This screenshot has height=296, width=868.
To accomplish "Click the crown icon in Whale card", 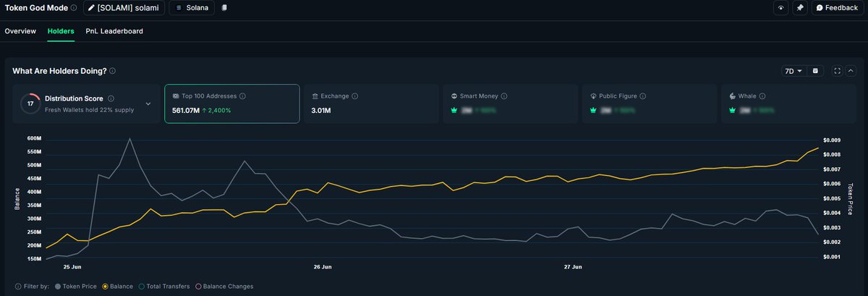I will click(732, 111).
